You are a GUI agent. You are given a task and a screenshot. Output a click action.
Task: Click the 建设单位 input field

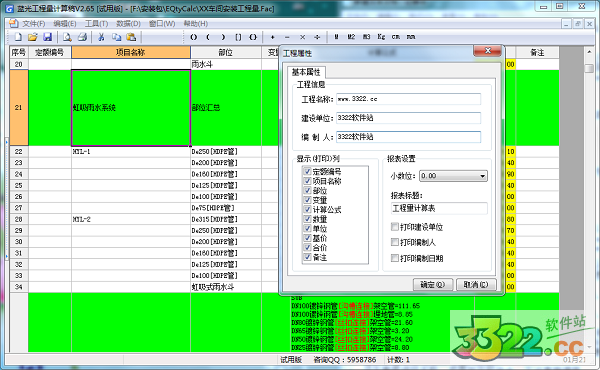click(408, 118)
